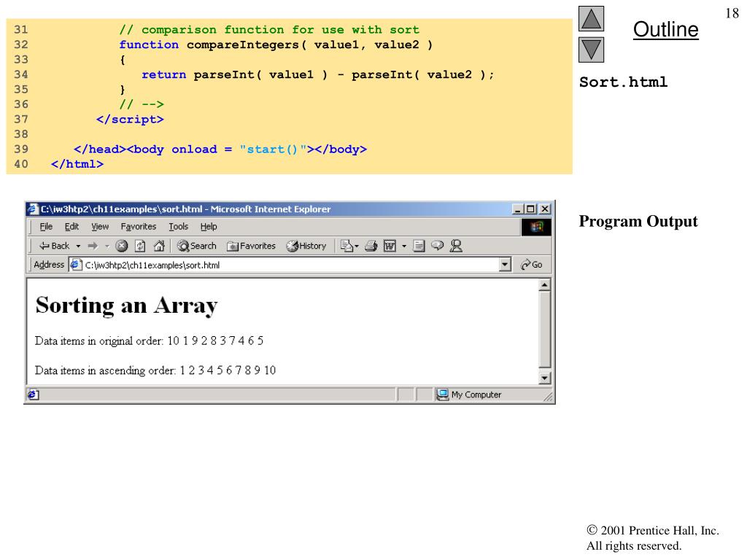Click the vertical scrollbar thumb
Screen dimensions: 747x560
[544, 330]
